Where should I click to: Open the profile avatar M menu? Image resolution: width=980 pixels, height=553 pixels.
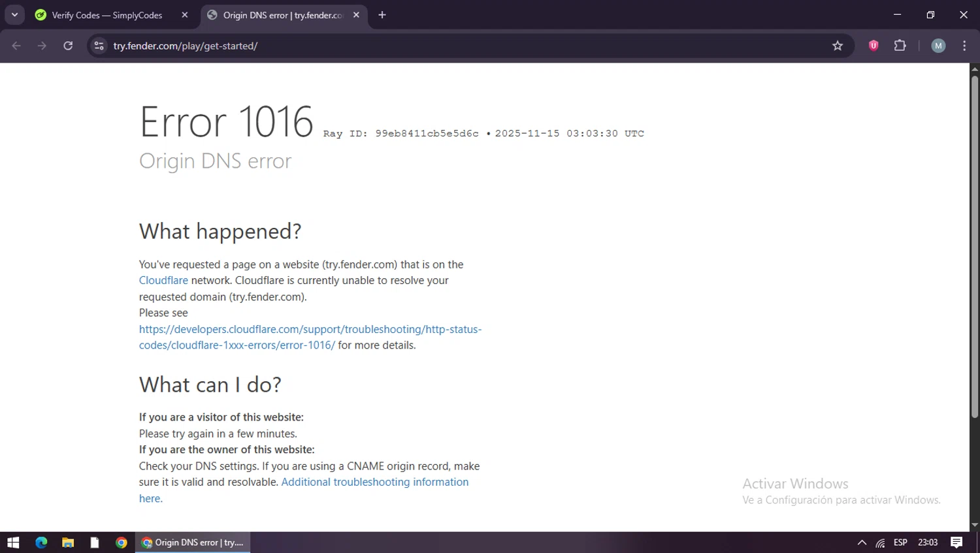(x=938, y=46)
